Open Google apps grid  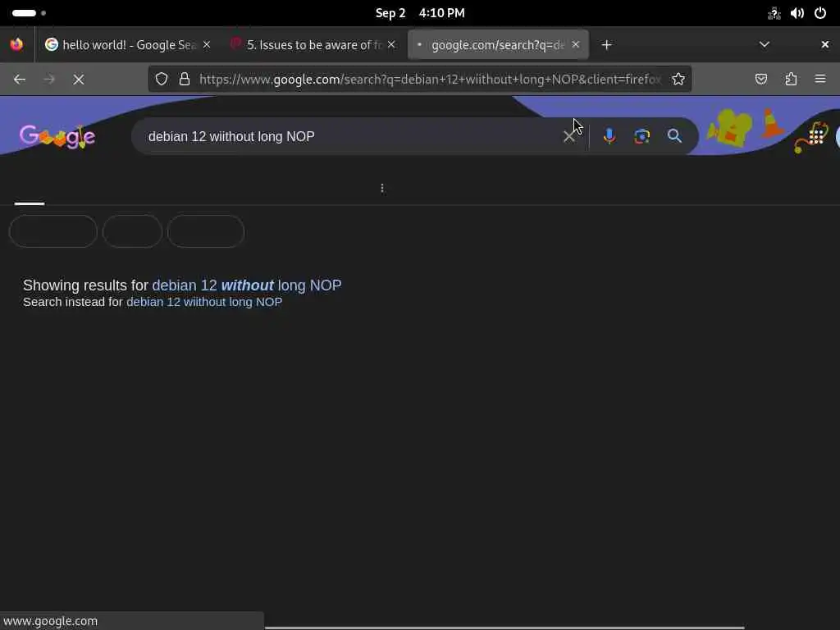[x=816, y=135]
